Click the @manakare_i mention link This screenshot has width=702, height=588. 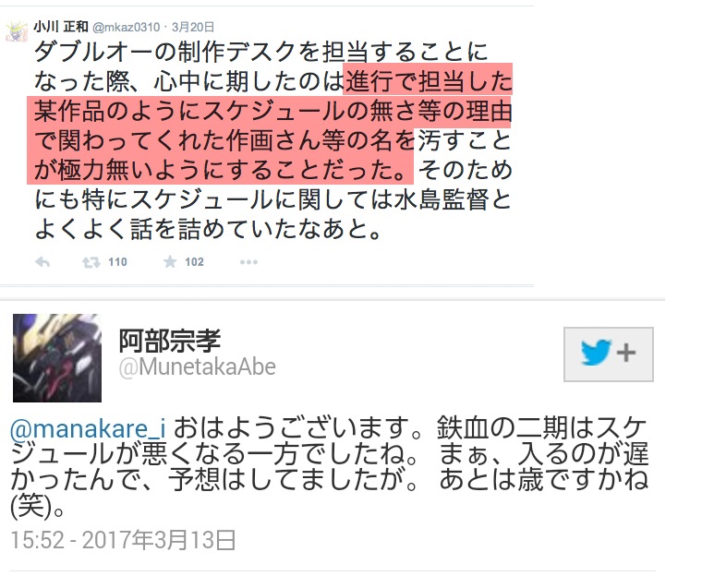tap(88, 428)
